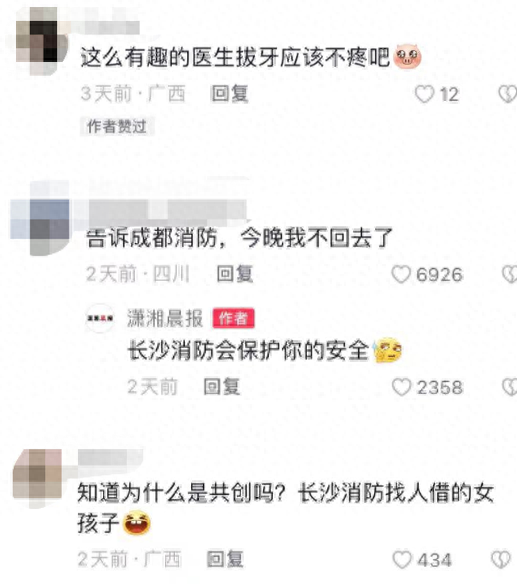This screenshot has width=517, height=588.
Task: Open the 潇湘晨报 username link
Action: click(165, 318)
